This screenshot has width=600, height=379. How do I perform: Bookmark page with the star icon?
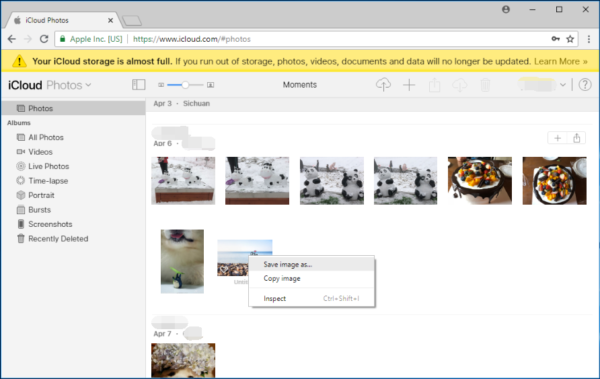tap(570, 39)
